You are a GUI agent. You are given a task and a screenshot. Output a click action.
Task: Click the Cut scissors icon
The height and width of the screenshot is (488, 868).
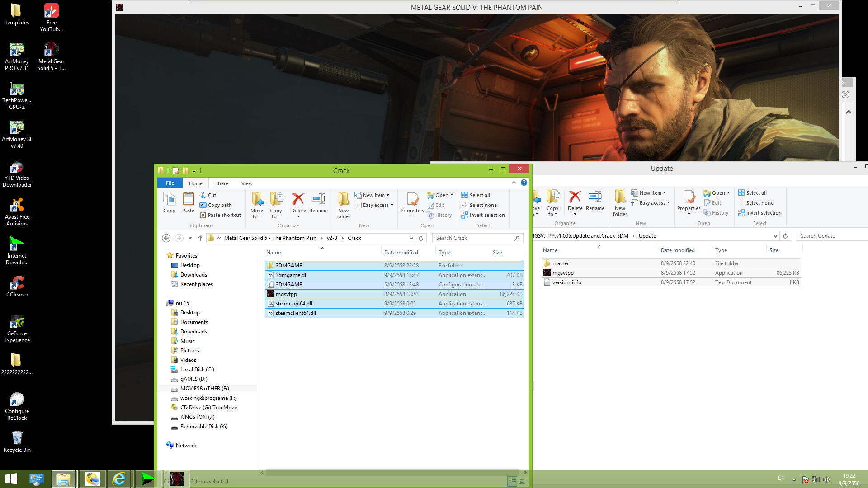[203, 195]
